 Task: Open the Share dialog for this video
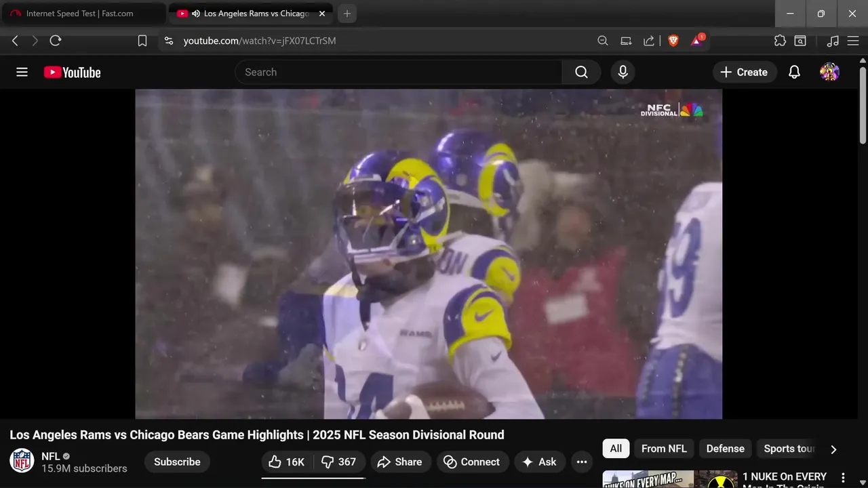point(400,462)
